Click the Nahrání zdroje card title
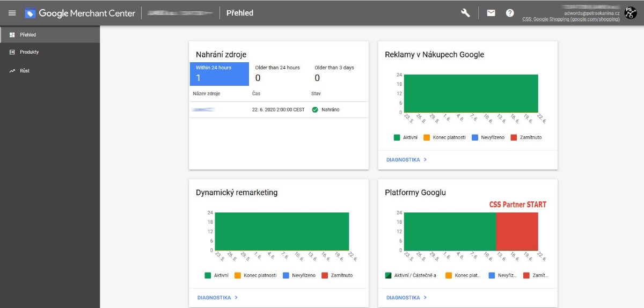The image size is (644, 308). click(x=221, y=54)
